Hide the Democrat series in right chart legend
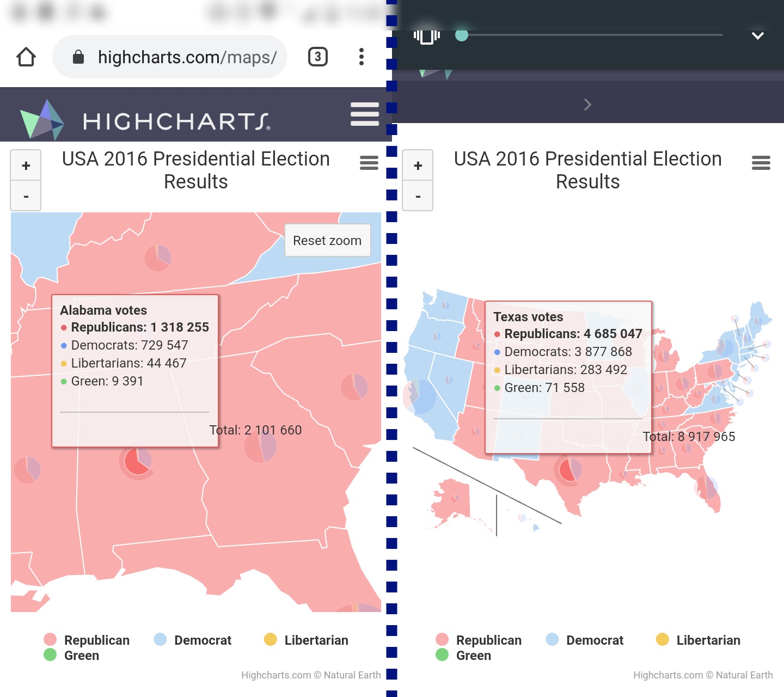This screenshot has height=697, width=784. pyautogui.click(x=594, y=640)
